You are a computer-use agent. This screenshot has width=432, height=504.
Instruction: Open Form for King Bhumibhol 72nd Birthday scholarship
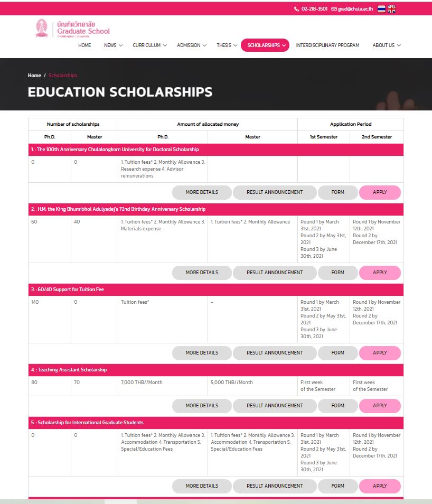(x=337, y=273)
